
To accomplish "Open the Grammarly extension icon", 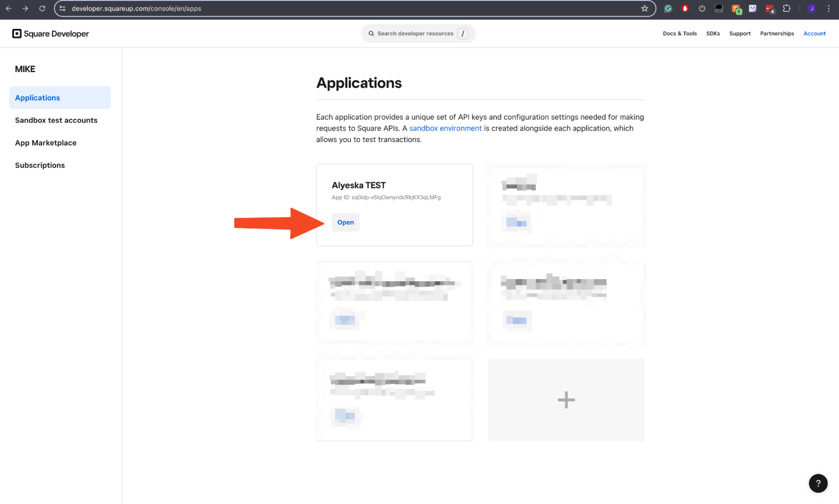I will coord(668,8).
